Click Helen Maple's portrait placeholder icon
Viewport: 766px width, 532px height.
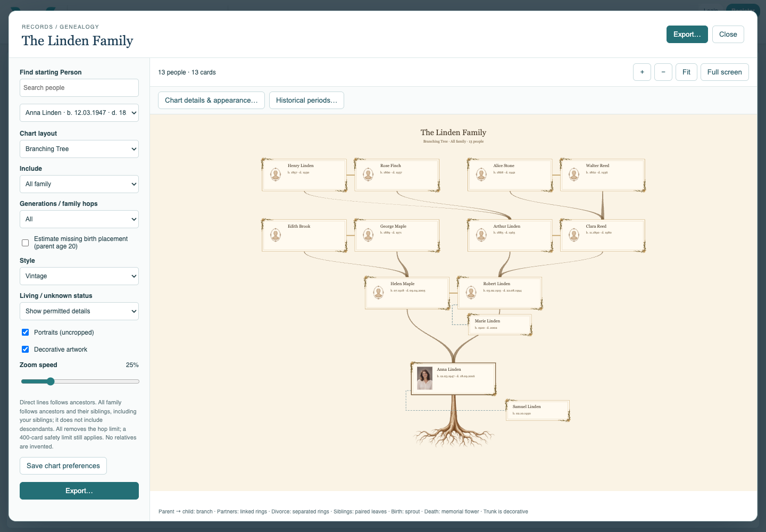coord(379,293)
